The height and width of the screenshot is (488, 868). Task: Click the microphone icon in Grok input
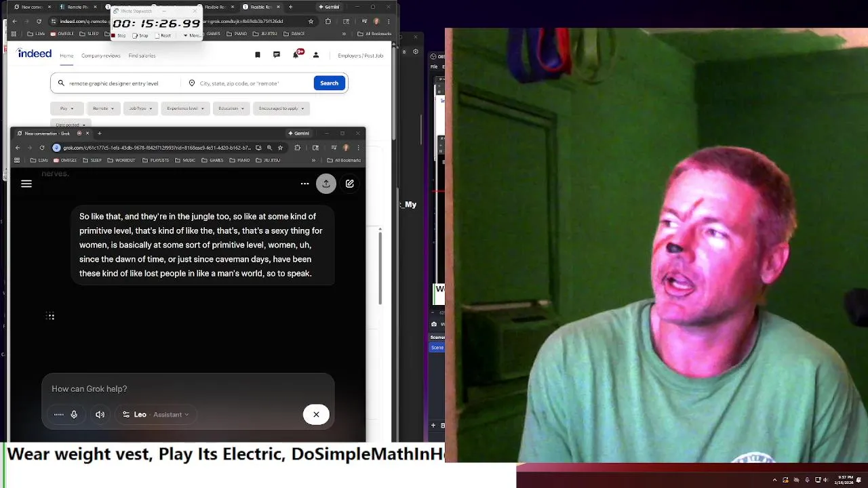click(x=74, y=414)
